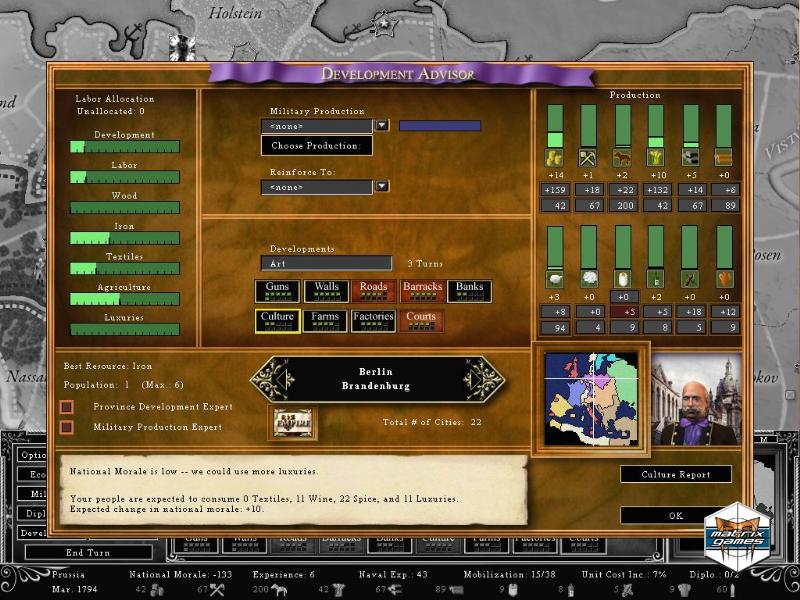Image resolution: width=800 pixels, height=600 pixels.
Task: Select the Factories development button
Action: coord(373,321)
